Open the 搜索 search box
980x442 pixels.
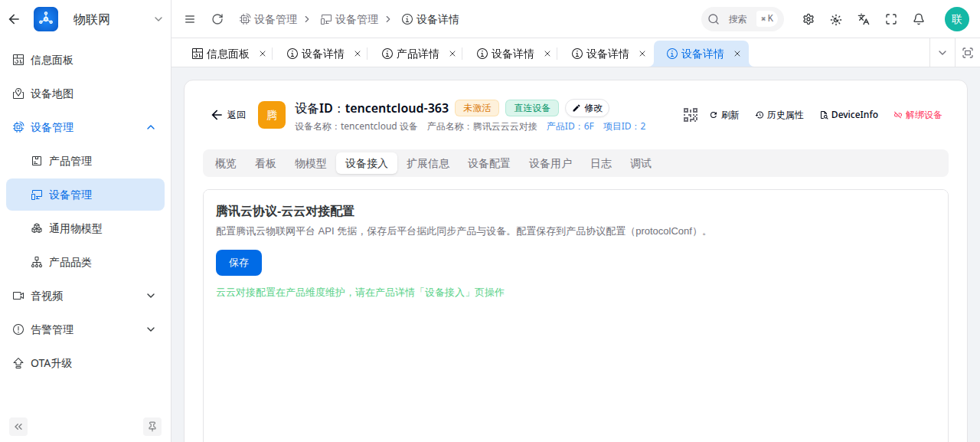click(x=742, y=19)
